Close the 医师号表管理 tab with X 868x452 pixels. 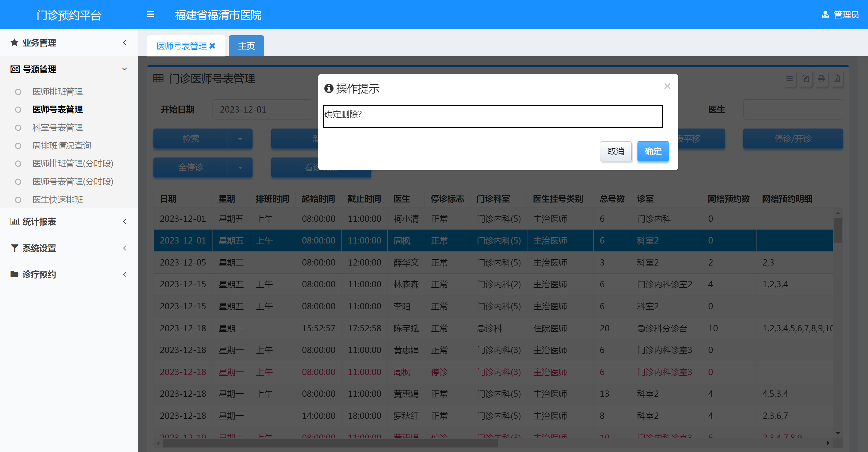pyautogui.click(x=212, y=46)
